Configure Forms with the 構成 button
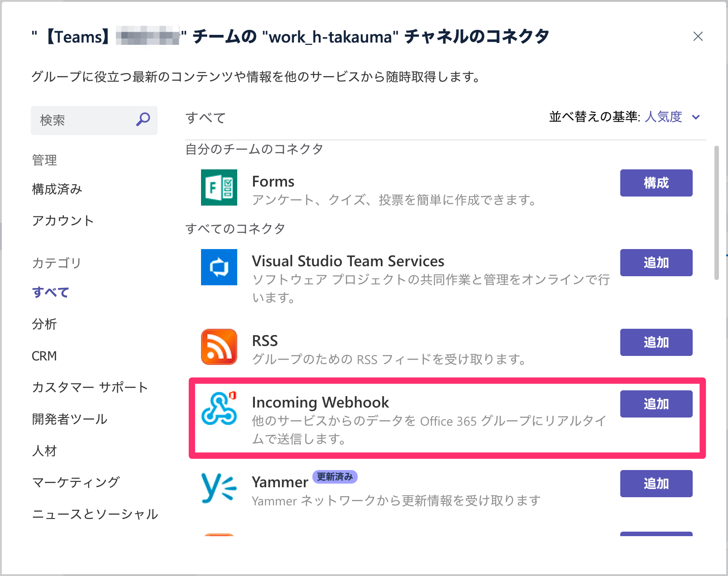The width and height of the screenshot is (728, 576). click(656, 183)
